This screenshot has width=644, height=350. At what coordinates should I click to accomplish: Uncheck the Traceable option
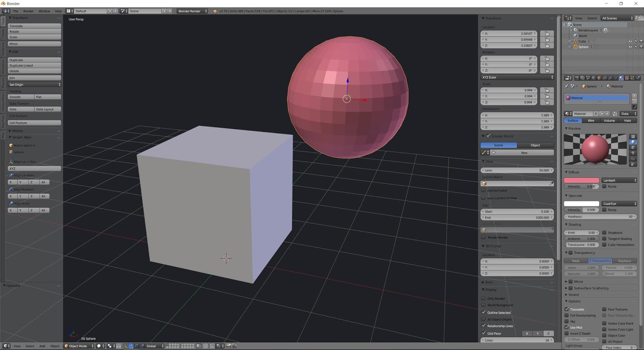[567, 309]
